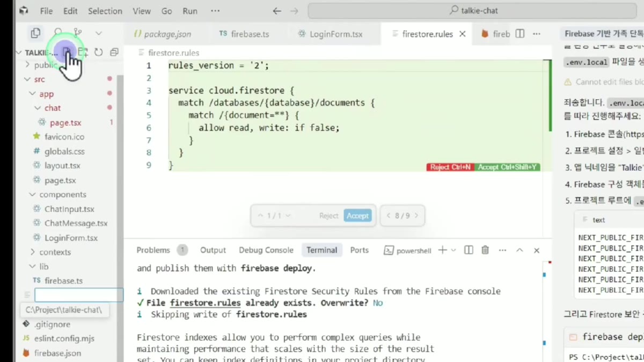
Task: Open new terminal profile dropdown arrow
Action: point(453,250)
